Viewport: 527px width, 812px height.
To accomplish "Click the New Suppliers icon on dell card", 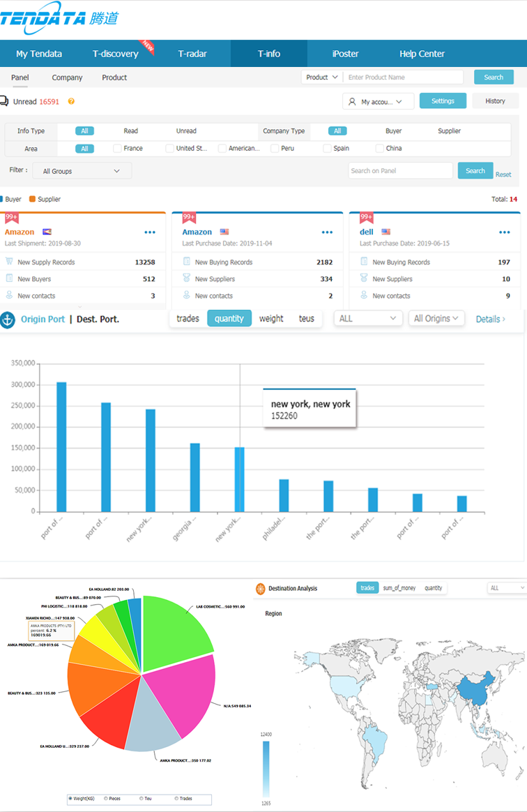I will pyautogui.click(x=364, y=278).
